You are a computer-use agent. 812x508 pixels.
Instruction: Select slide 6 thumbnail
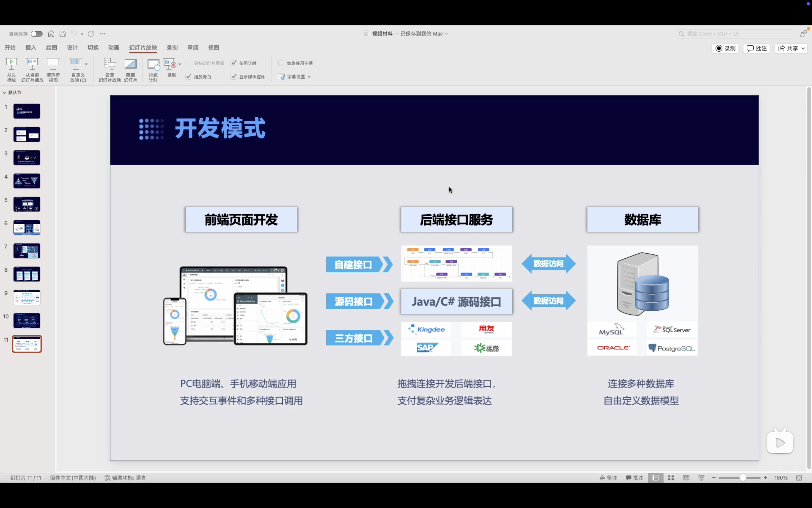pyautogui.click(x=27, y=227)
